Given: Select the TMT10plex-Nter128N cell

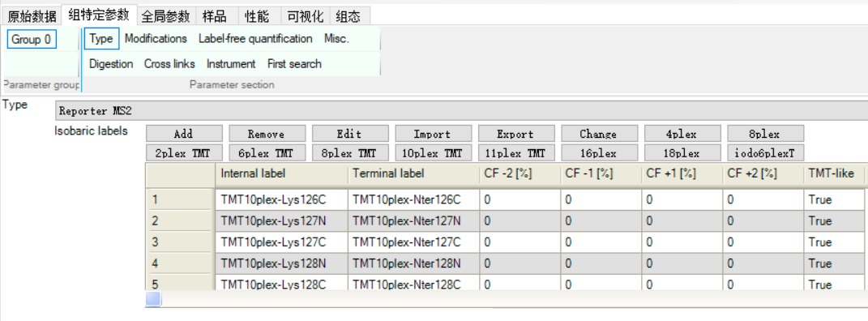Looking at the screenshot, I should click(x=414, y=264).
